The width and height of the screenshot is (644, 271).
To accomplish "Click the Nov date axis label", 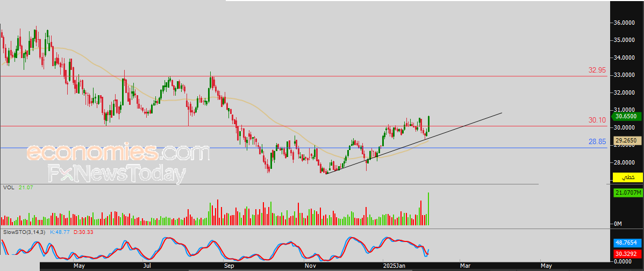I will (310, 267).
